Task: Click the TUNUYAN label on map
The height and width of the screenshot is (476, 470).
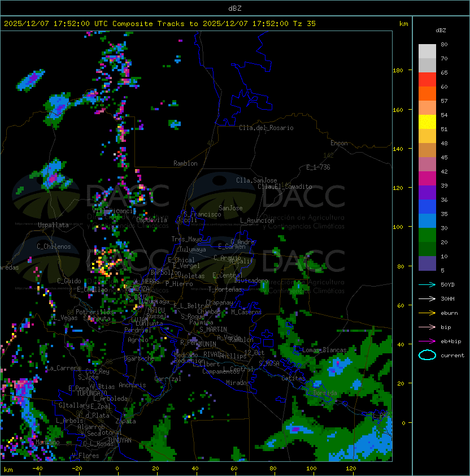Action: pos(120,440)
